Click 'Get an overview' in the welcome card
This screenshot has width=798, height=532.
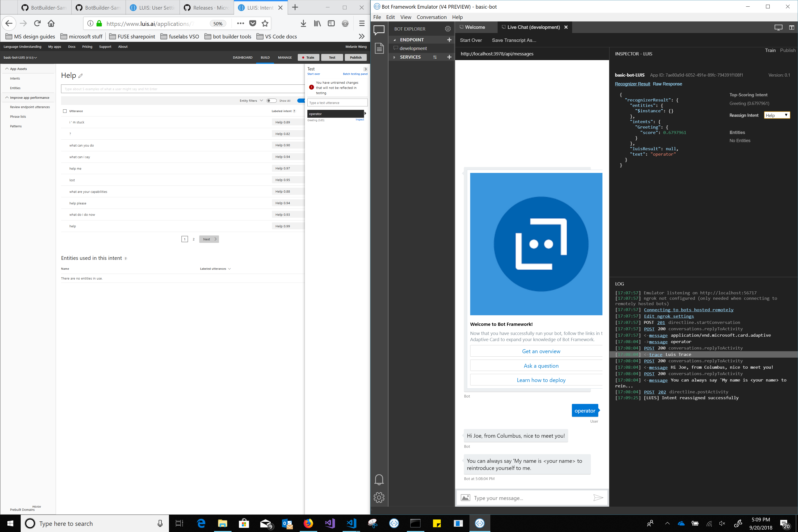pyautogui.click(x=541, y=351)
